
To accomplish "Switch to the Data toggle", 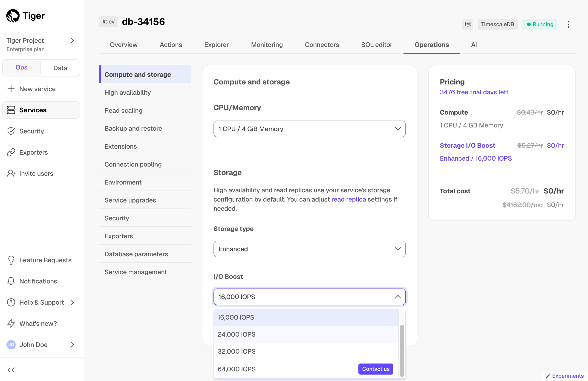I will pyautogui.click(x=60, y=68).
